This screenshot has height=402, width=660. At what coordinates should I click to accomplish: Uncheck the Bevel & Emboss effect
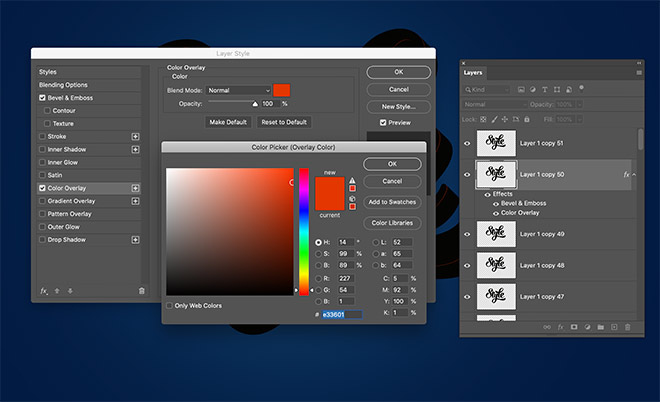pos(42,98)
